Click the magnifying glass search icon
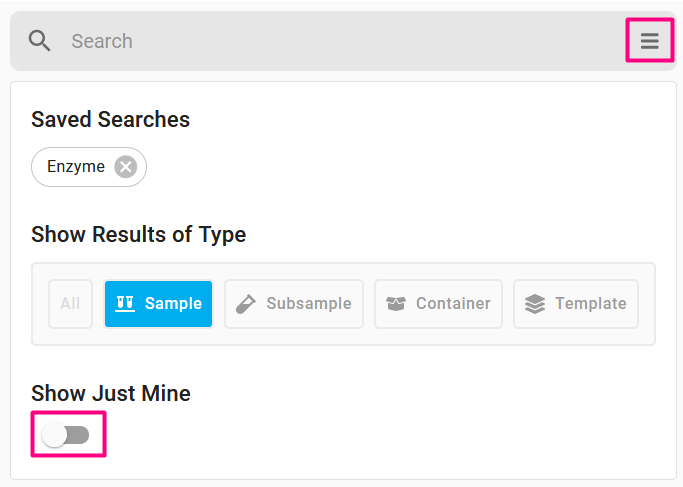The width and height of the screenshot is (683, 487). click(x=39, y=41)
